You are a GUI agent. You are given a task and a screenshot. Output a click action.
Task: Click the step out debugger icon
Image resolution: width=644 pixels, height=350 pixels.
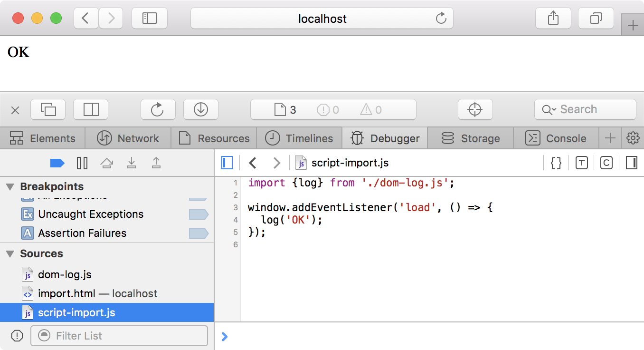156,164
